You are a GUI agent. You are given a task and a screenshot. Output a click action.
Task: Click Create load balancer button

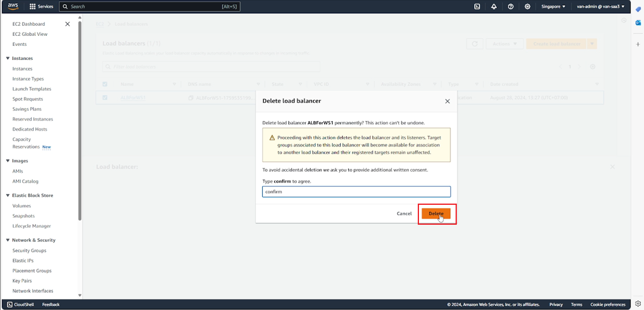(556, 44)
